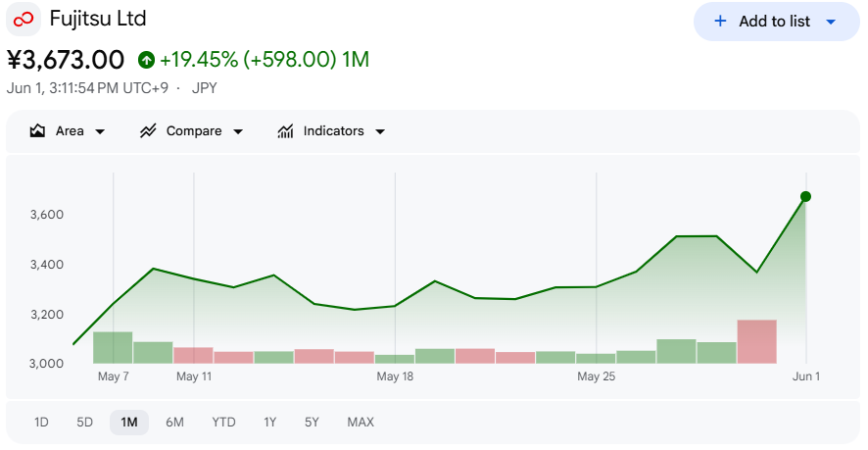Click the 3,600 price axis label

46,215
